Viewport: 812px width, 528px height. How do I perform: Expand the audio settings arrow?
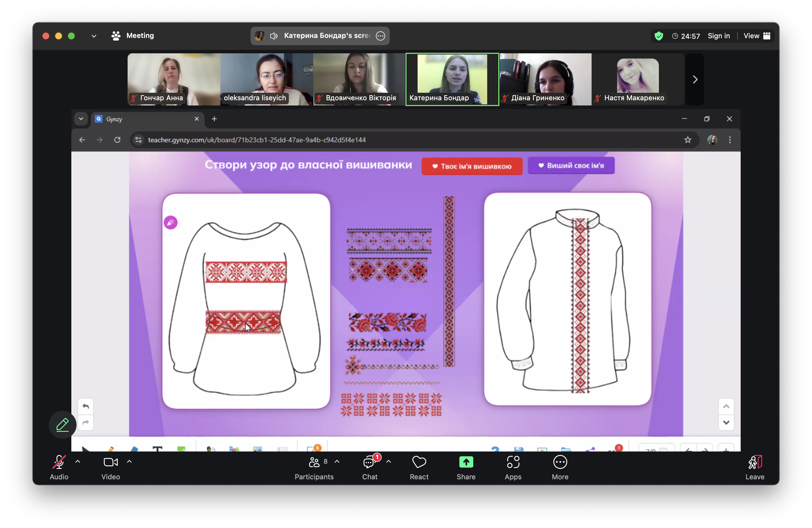(x=78, y=462)
